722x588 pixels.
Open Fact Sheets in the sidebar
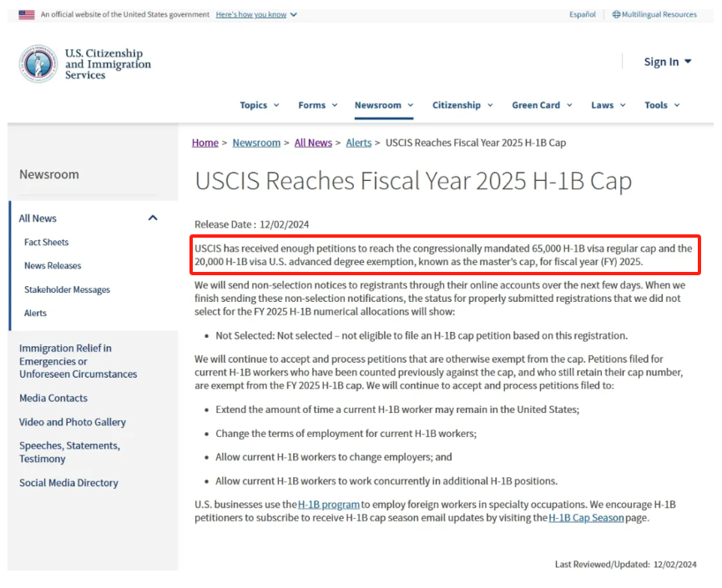47,243
